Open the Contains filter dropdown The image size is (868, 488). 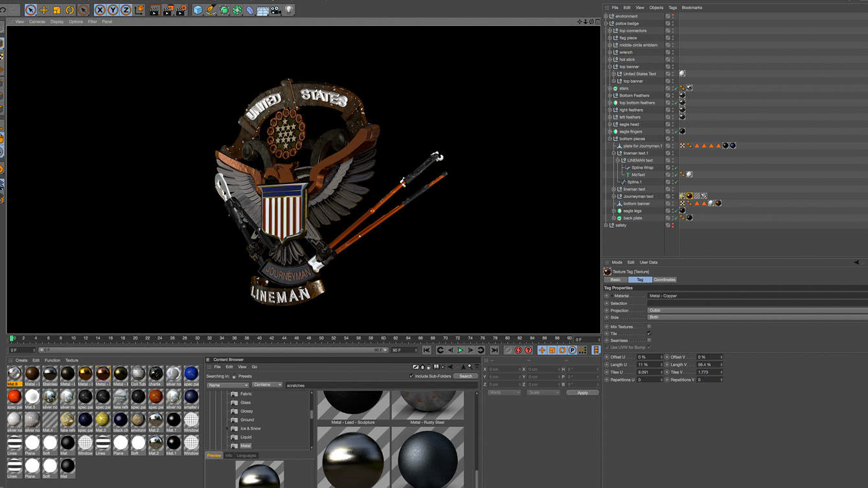pyautogui.click(x=268, y=385)
